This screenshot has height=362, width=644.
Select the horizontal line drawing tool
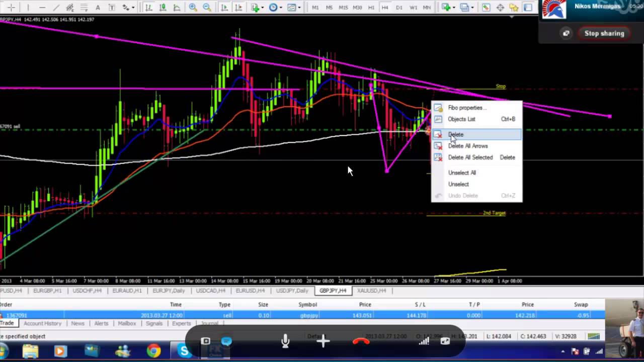point(42,8)
